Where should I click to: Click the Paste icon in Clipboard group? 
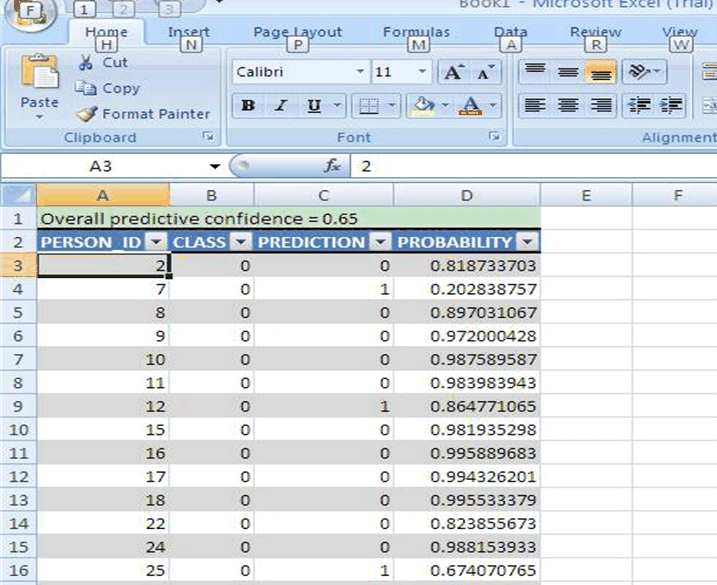tap(40, 80)
